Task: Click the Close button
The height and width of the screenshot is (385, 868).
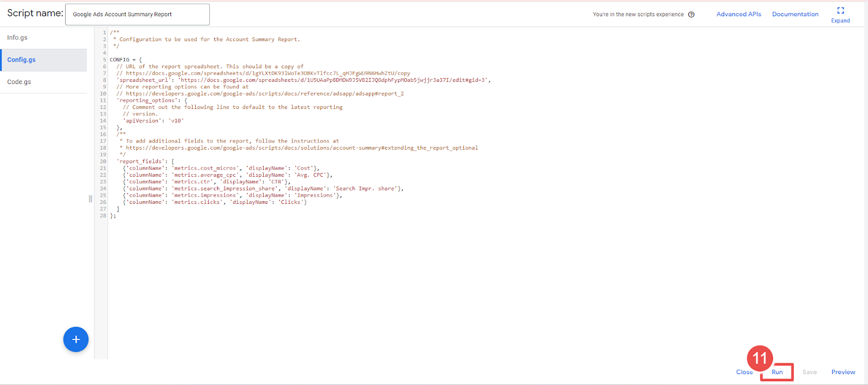Action: point(744,372)
